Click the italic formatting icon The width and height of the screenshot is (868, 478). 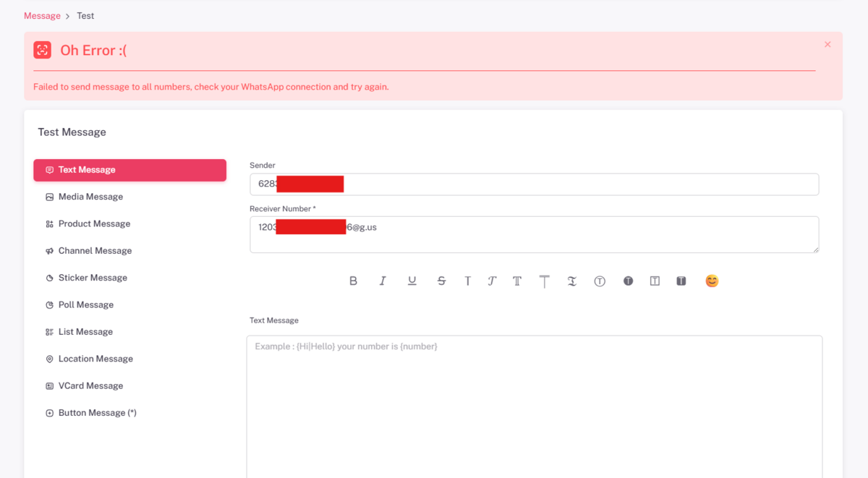point(383,281)
